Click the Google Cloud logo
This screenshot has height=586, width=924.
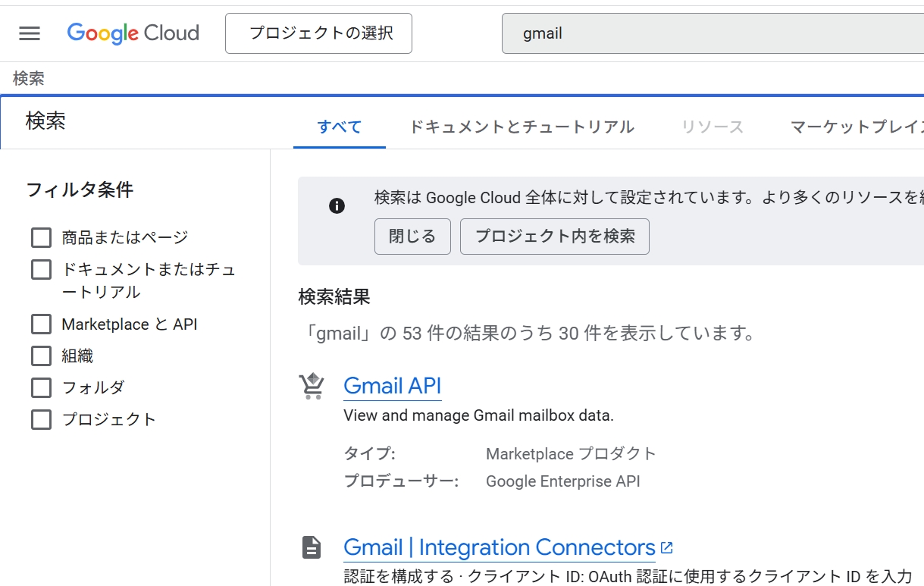click(133, 33)
